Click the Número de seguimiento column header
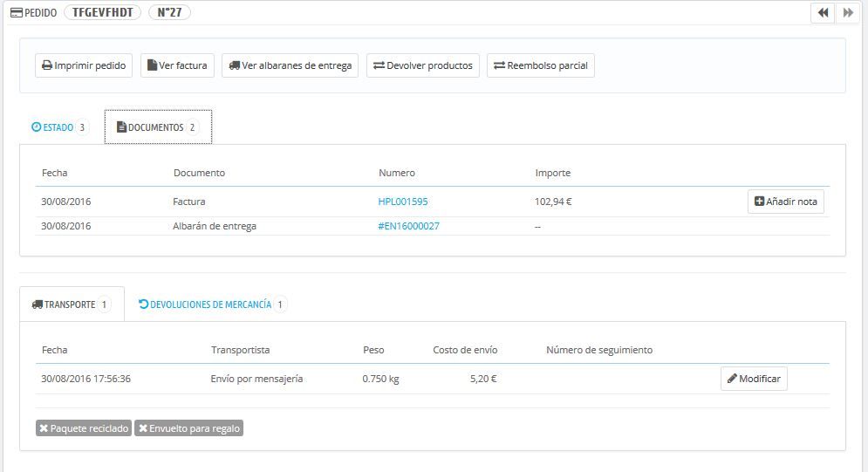 [x=599, y=350]
